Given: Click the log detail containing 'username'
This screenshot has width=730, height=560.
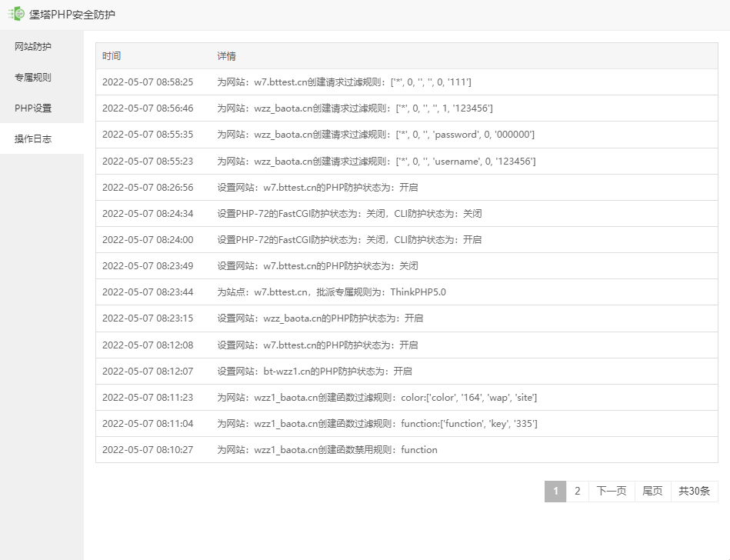Looking at the screenshot, I should point(376,161).
